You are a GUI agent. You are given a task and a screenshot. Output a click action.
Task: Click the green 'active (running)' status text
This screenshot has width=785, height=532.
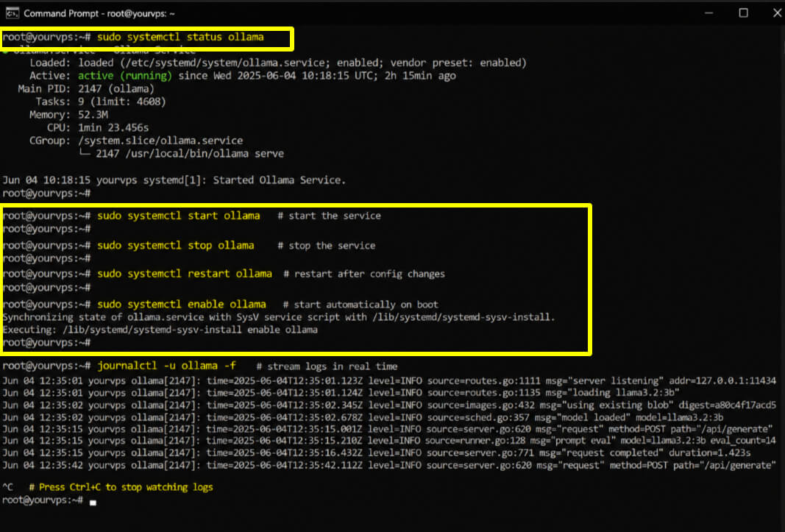point(124,76)
